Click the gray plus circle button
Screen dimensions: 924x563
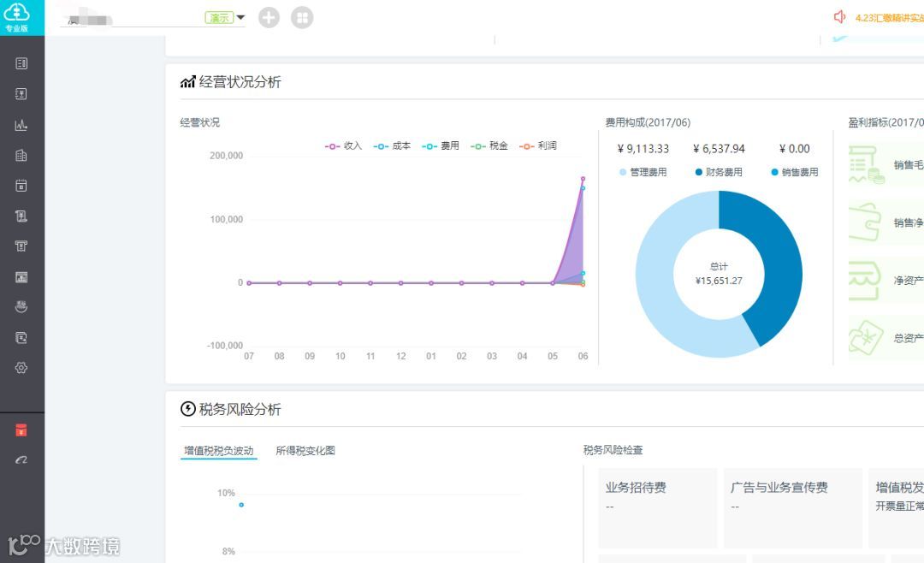pyautogui.click(x=269, y=17)
